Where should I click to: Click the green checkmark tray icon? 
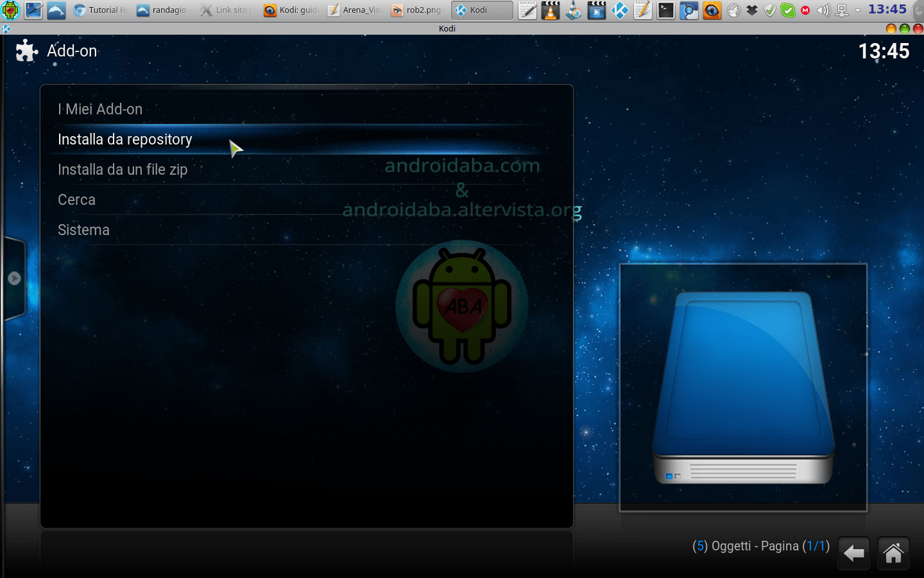(x=788, y=10)
